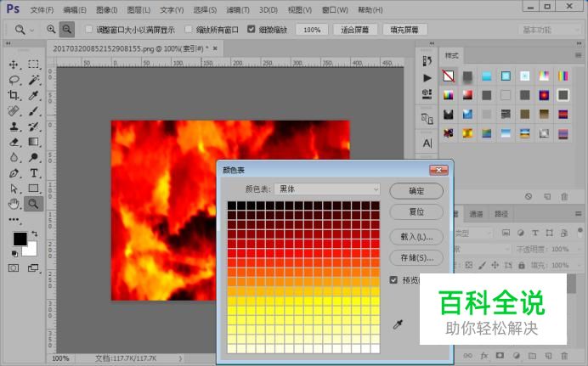Select the Magic Wand tool
The image size is (588, 366).
(34, 80)
